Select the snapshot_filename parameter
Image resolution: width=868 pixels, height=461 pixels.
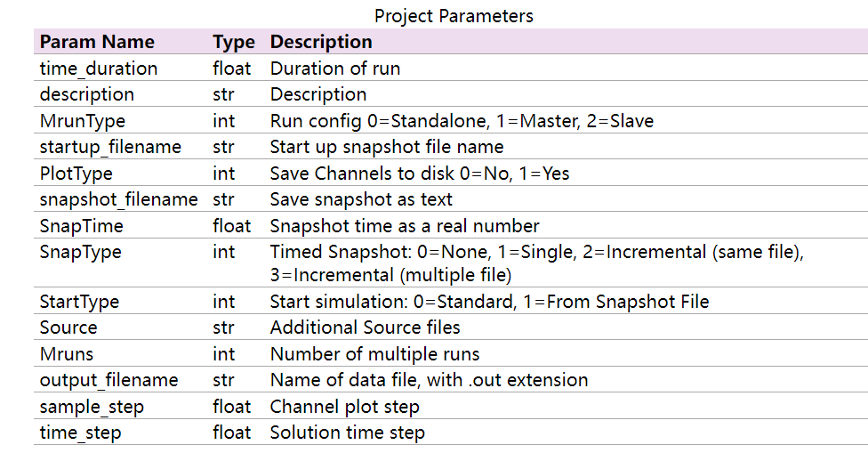[118, 199]
